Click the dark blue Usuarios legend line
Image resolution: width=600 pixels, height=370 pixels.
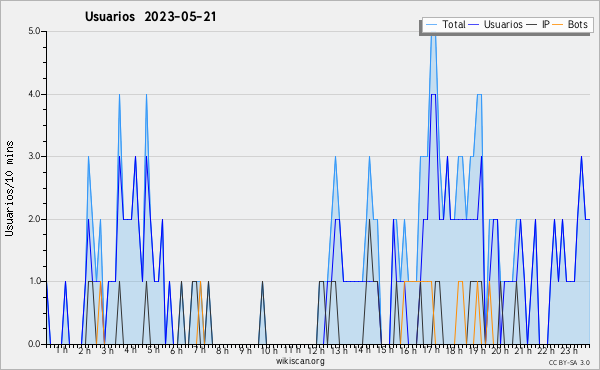[x=474, y=25]
